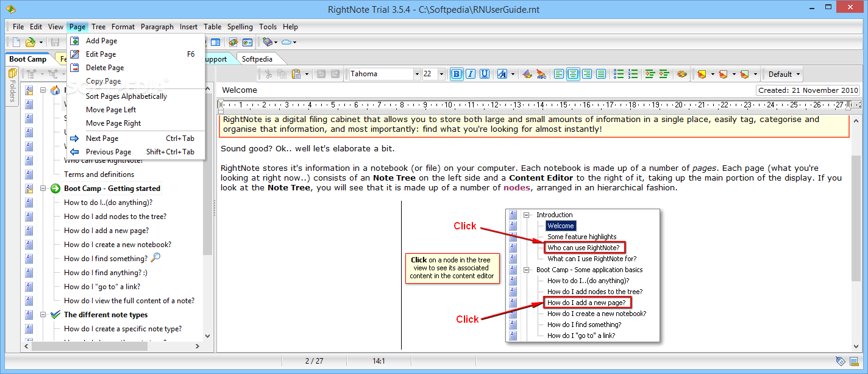Select 'Terms and definitions' tree note
868x374 pixels.
click(99, 174)
